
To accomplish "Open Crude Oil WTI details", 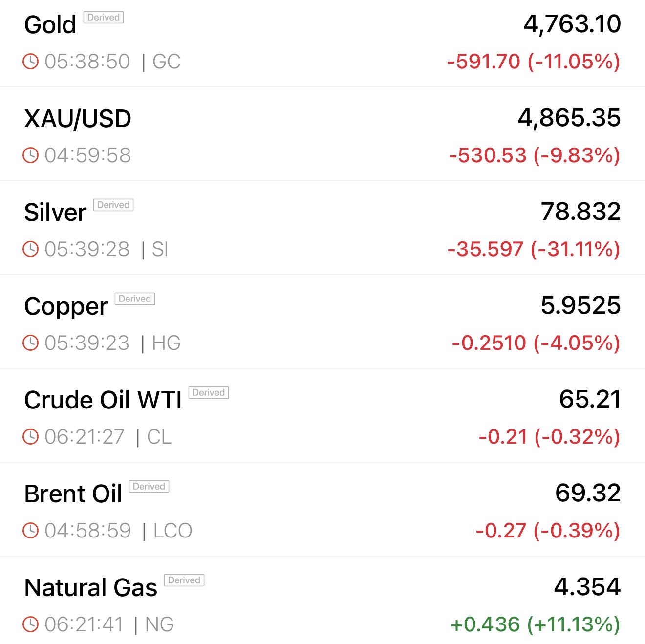I will [103, 400].
